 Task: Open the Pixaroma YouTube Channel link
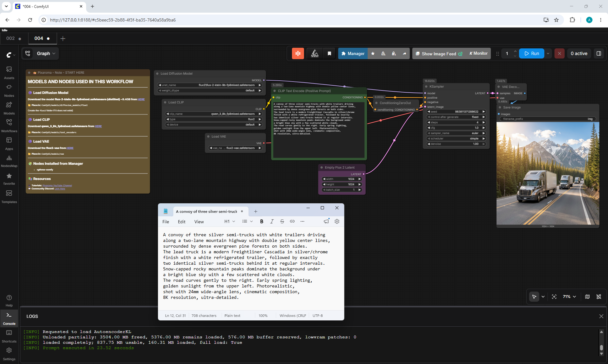[x=57, y=186]
